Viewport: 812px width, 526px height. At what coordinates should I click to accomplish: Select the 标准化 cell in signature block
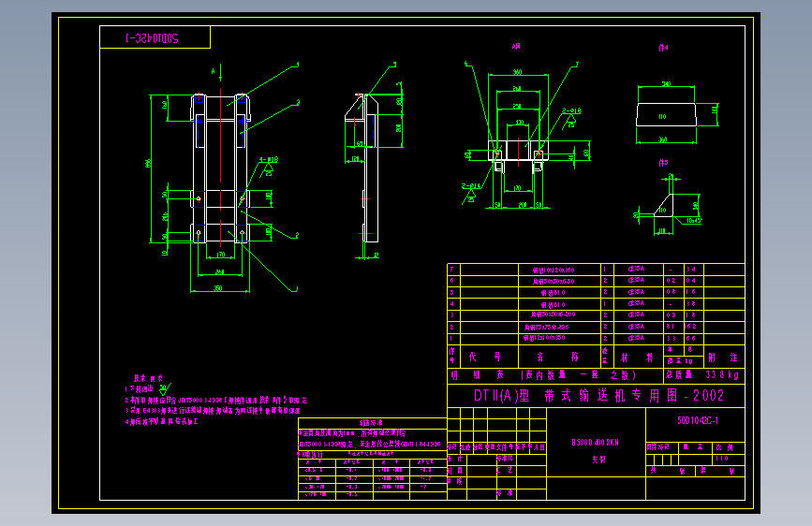click(x=505, y=459)
